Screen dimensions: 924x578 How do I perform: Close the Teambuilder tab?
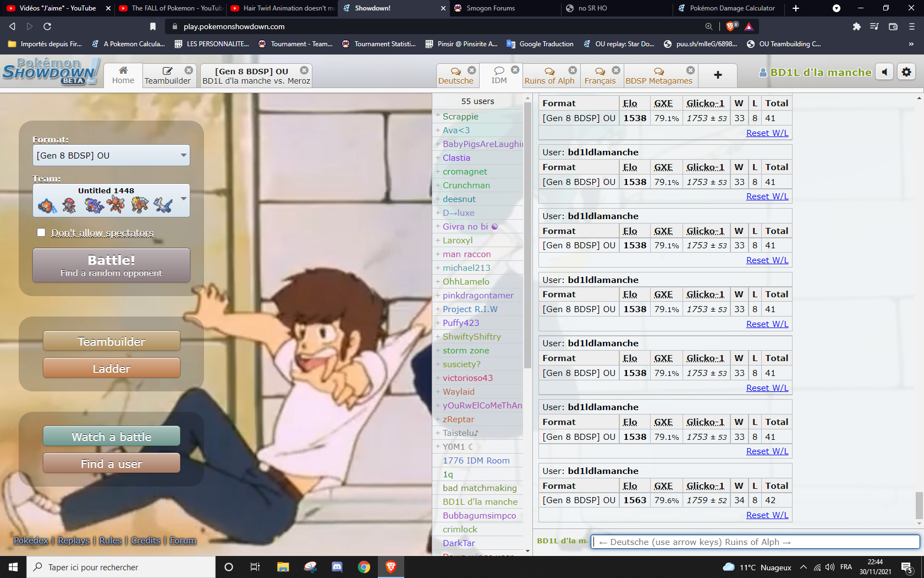coord(189,70)
